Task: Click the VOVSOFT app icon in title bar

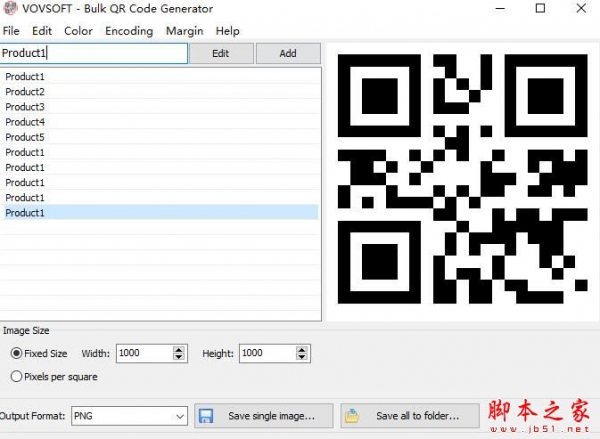Action: 10,8
